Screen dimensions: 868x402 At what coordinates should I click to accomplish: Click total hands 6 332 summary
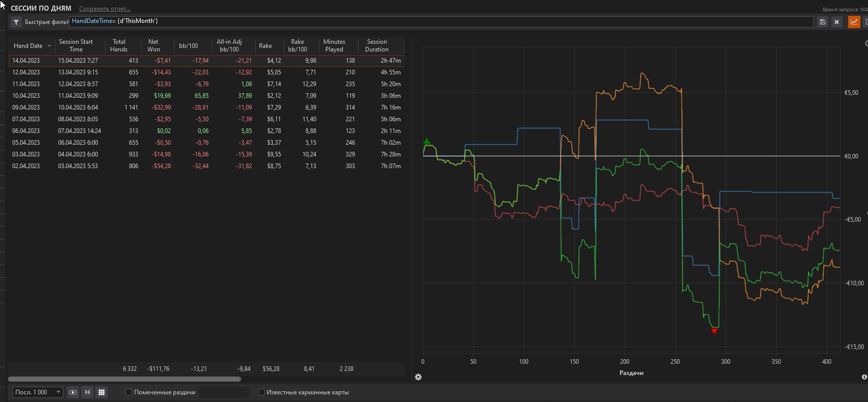[x=130, y=369]
